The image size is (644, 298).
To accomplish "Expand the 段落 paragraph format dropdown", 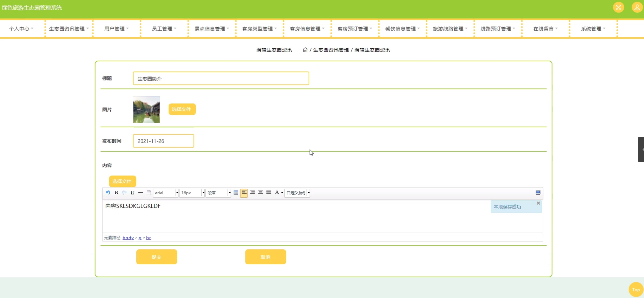I will (218, 193).
